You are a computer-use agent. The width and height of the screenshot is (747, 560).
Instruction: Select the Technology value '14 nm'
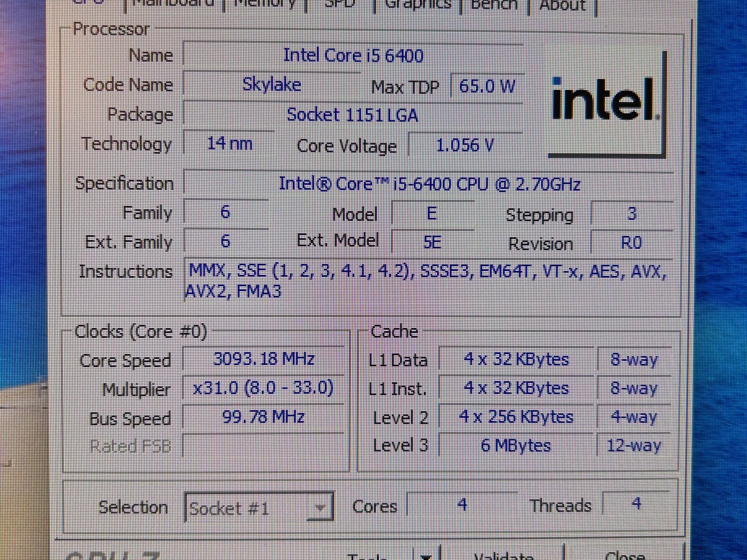tap(229, 144)
